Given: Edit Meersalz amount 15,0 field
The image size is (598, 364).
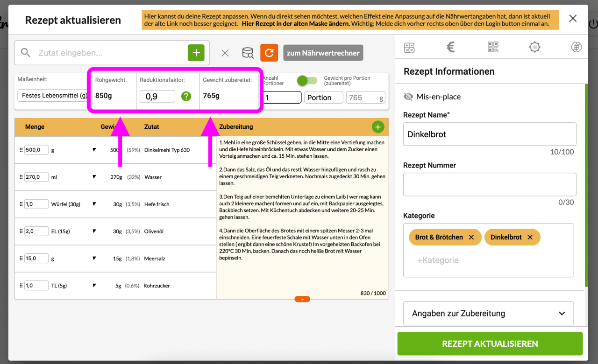Looking at the screenshot, I should (x=36, y=259).
